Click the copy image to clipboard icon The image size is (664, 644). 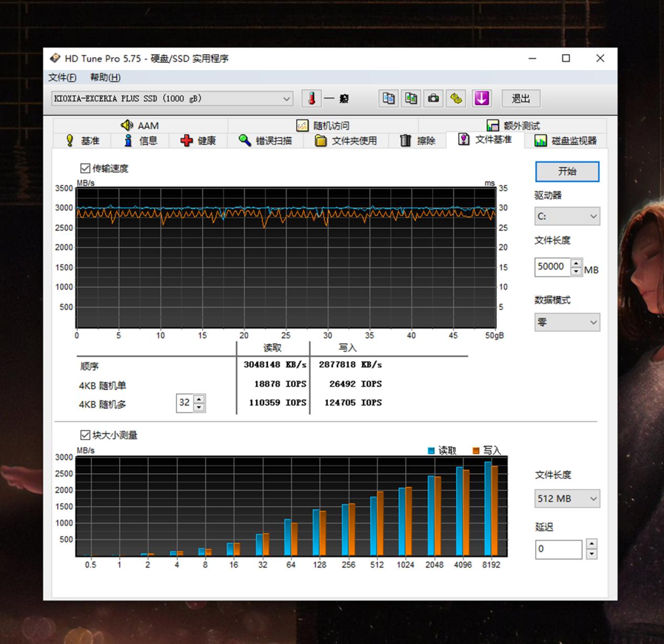click(411, 99)
